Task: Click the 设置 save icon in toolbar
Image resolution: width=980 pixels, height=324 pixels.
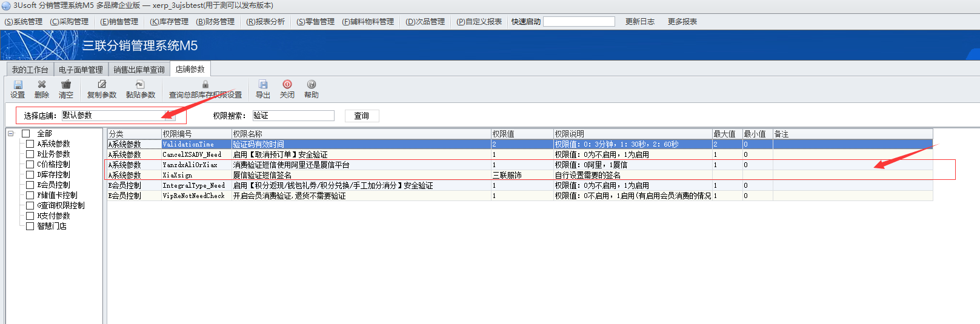Action: pos(18,85)
